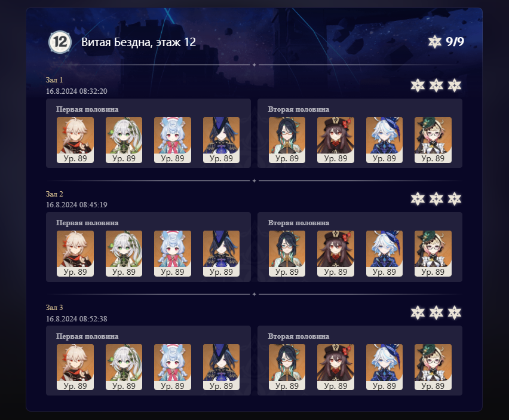Click Hu Tao portrait in Зал 1 second half

point(336,140)
